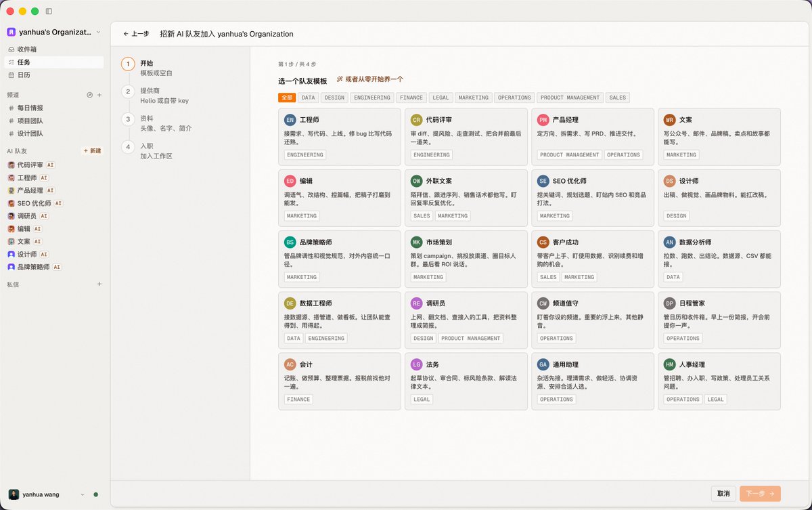Click the 通用助理 template GA avatar icon

click(x=543, y=364)
